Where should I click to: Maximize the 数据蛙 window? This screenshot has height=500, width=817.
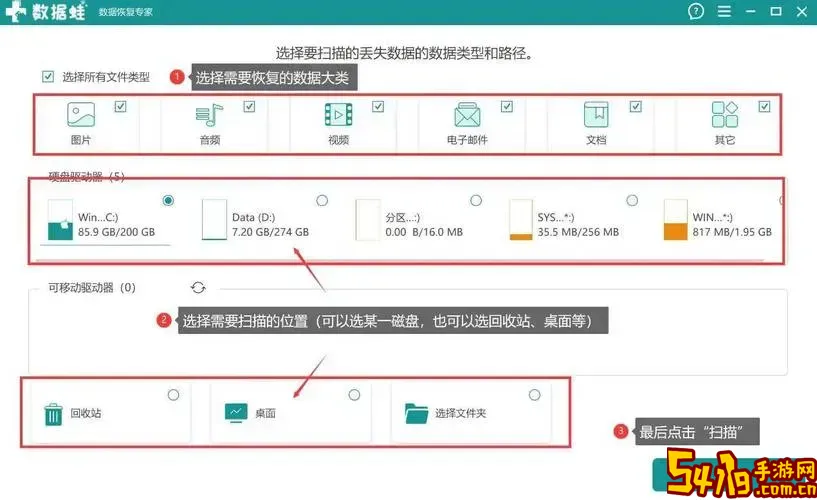click(x=776, y=11)
